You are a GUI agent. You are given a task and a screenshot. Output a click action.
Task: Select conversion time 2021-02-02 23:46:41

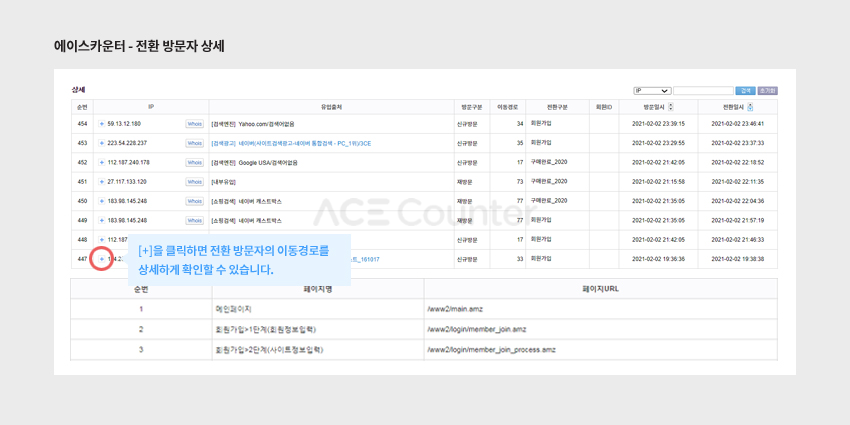(737, 124)
